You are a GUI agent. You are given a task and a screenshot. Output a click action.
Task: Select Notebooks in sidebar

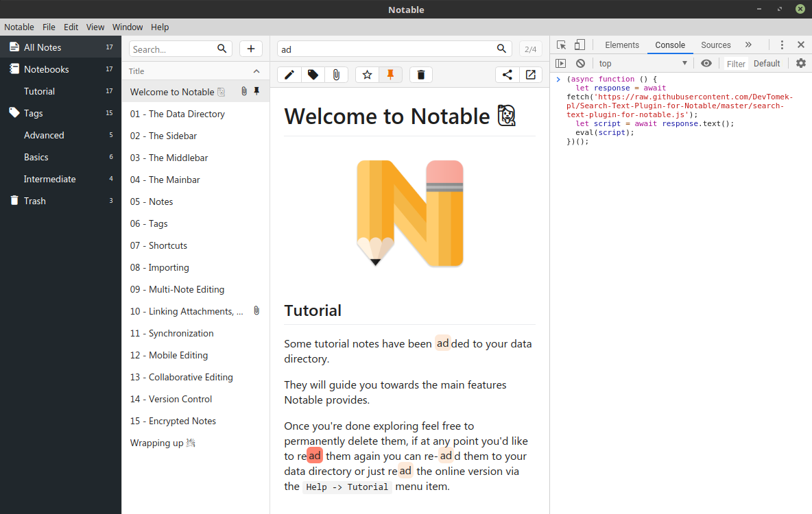(60, 69)
